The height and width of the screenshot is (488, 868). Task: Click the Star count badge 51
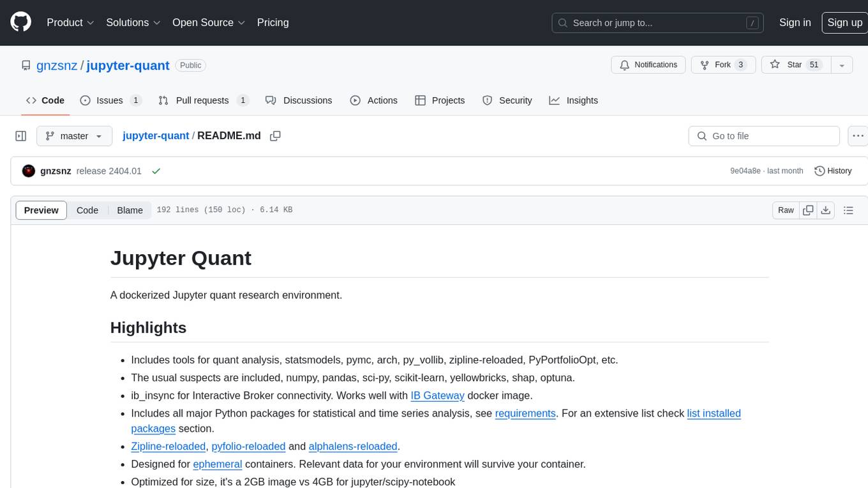click(x=814, y=65)
